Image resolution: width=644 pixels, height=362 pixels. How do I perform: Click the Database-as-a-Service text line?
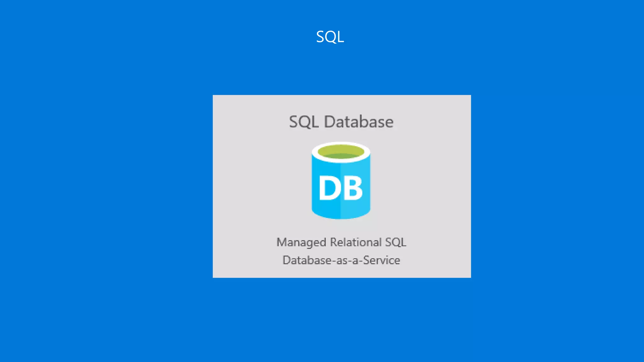pos(341,260)
